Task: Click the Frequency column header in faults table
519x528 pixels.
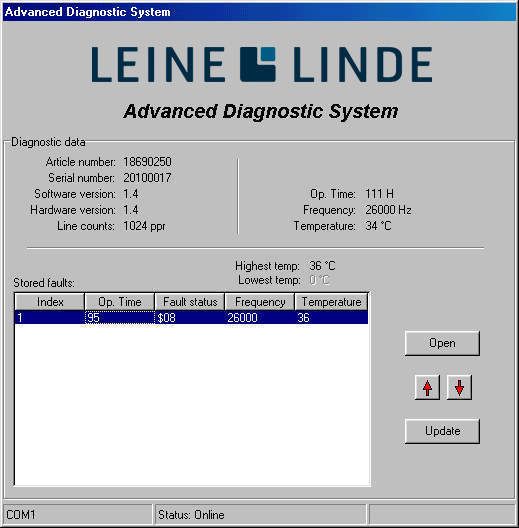Action: point(260,302)
